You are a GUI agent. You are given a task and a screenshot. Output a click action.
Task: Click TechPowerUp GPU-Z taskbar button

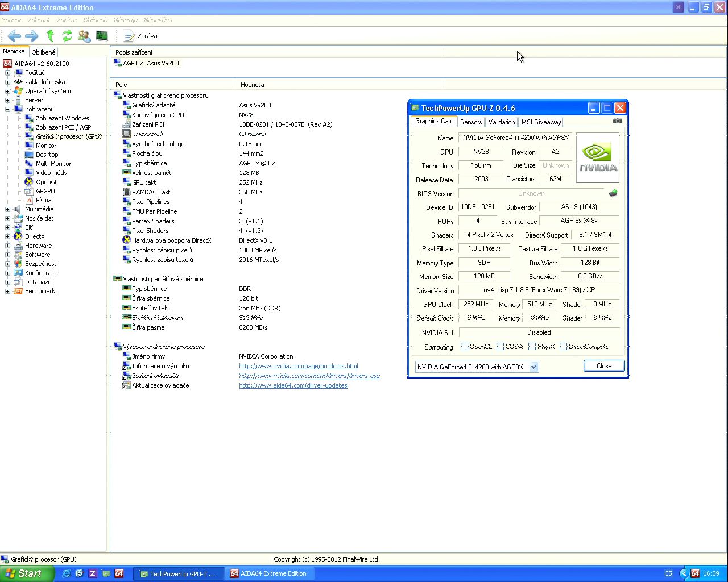(x=179, y=573)
